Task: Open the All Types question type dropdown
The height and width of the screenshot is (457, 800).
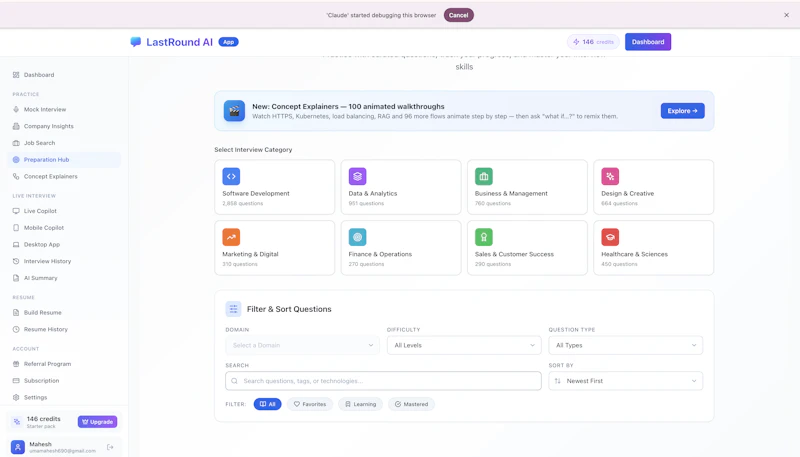Action: pyautogui.click(x=626, y=345)
